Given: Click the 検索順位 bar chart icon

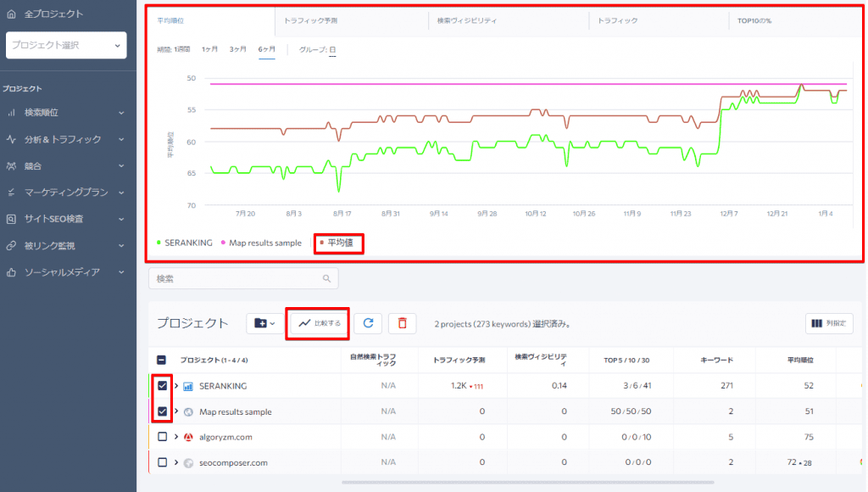Looking at the screenshot, I should point(11,113).
